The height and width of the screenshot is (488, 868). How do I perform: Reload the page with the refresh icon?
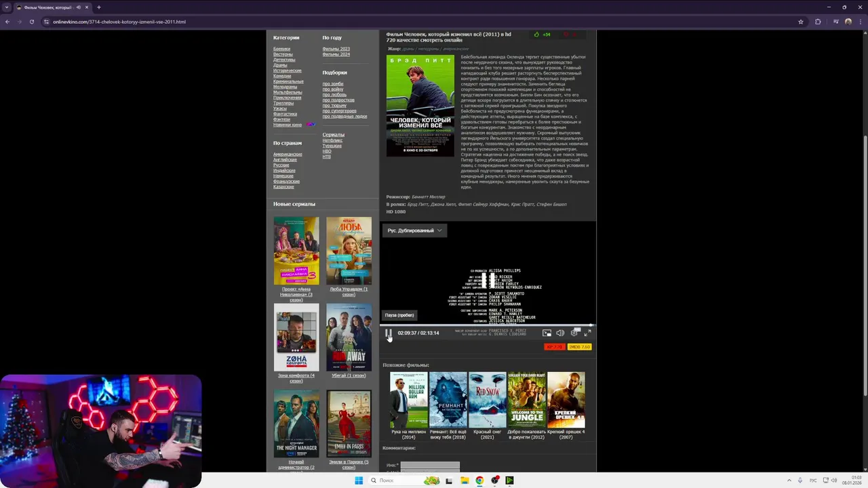tap(32, 22)
